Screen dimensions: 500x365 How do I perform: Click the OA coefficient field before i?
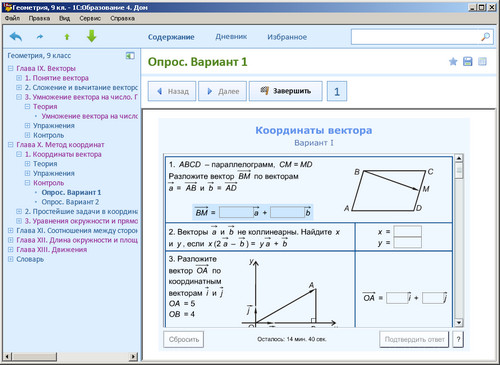click(x=397, y=298)
